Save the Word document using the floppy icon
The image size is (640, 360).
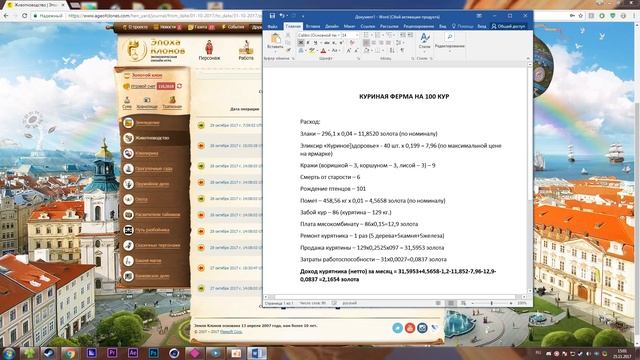[272, 16]
